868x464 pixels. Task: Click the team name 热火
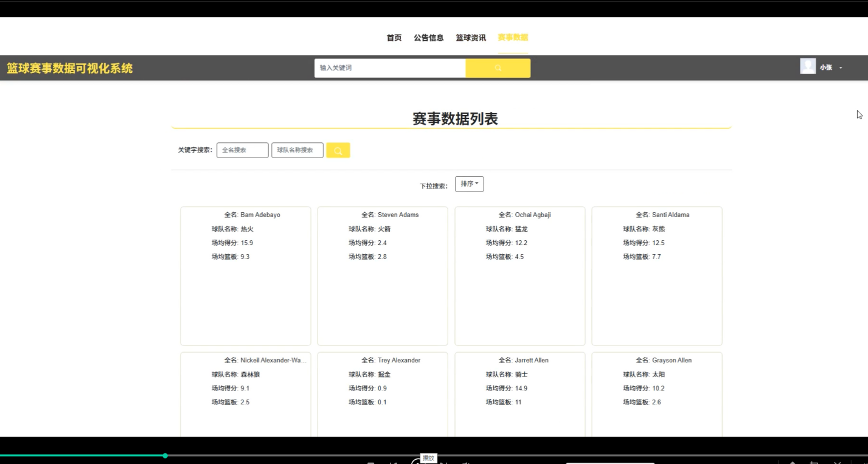(247, 229)
